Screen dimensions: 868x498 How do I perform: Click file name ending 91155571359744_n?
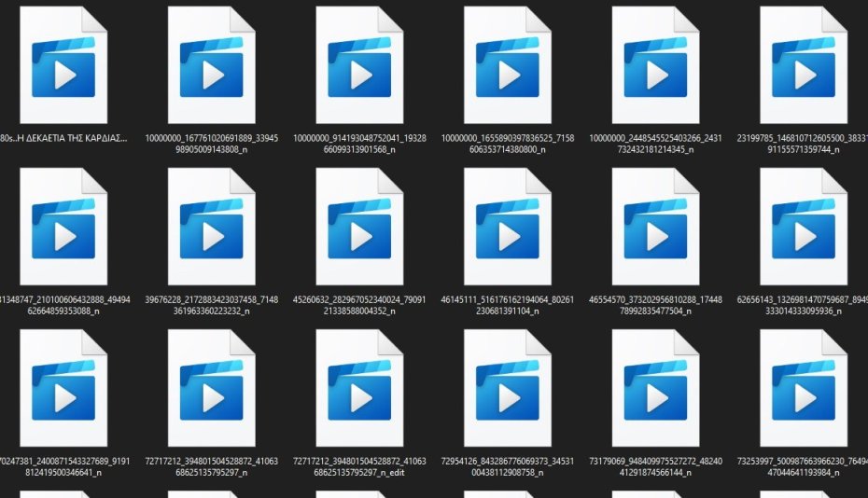(803, 144)
